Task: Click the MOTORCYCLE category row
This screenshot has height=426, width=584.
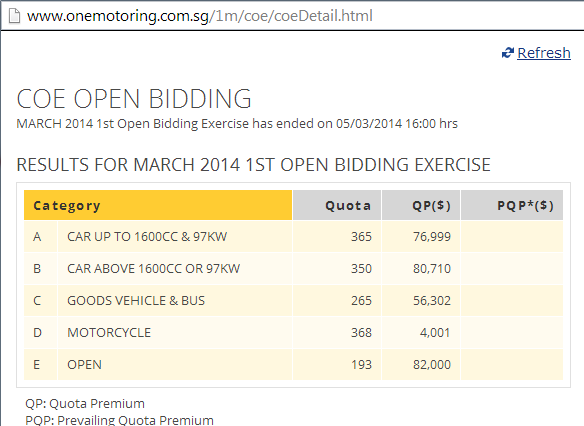Action: [293, 333]
